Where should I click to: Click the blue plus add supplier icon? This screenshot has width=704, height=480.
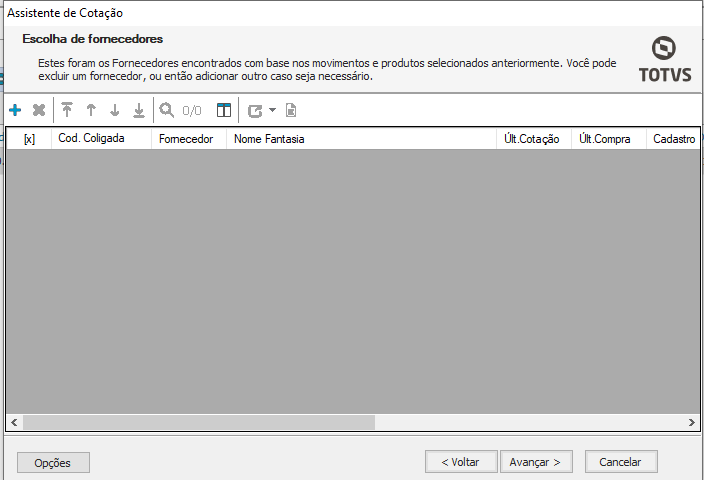tap(15, 110)
